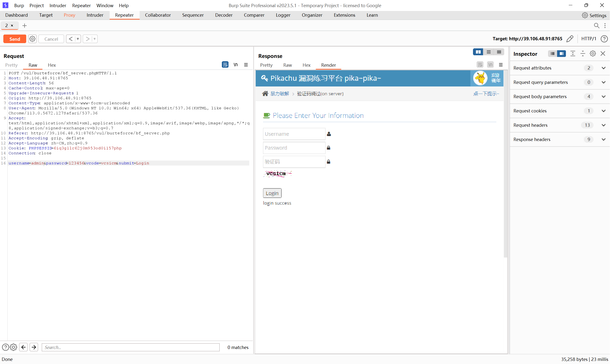Go to the previous search match arrow
The height and width of the screenshot is (364, 610).
(x=23, y=347)
